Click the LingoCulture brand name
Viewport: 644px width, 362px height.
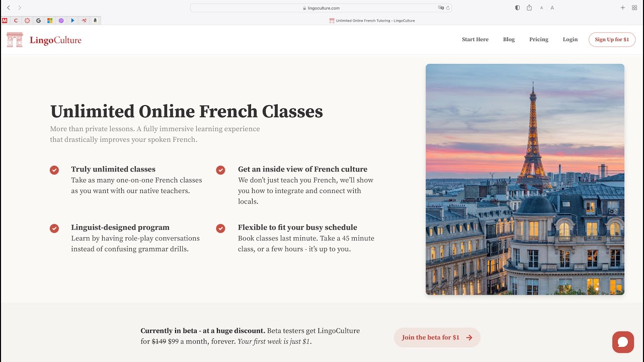[55, 40]
